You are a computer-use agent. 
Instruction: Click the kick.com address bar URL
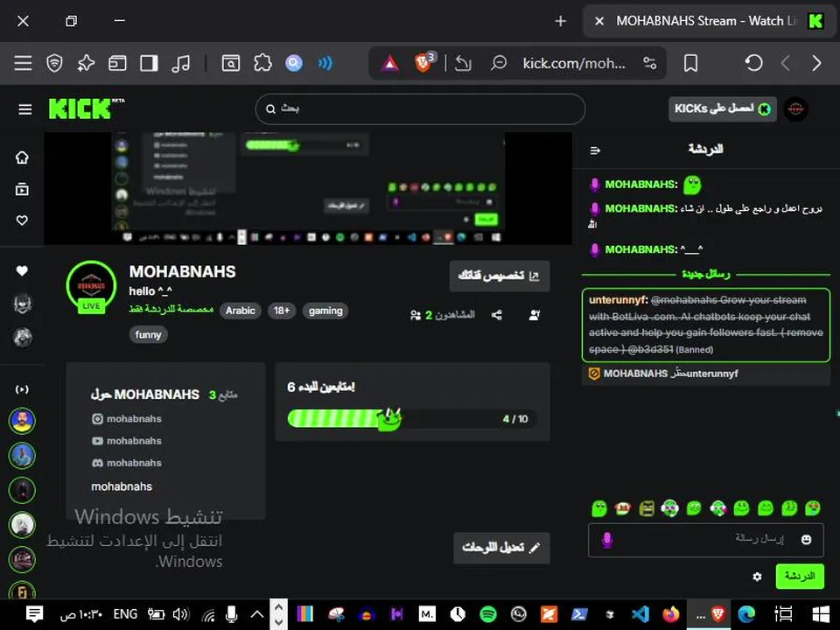point(574,63)
